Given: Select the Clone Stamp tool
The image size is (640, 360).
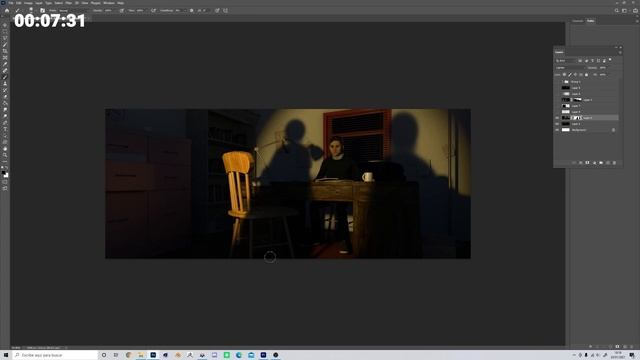Looking at the screenshot, I should click(5, 84).
